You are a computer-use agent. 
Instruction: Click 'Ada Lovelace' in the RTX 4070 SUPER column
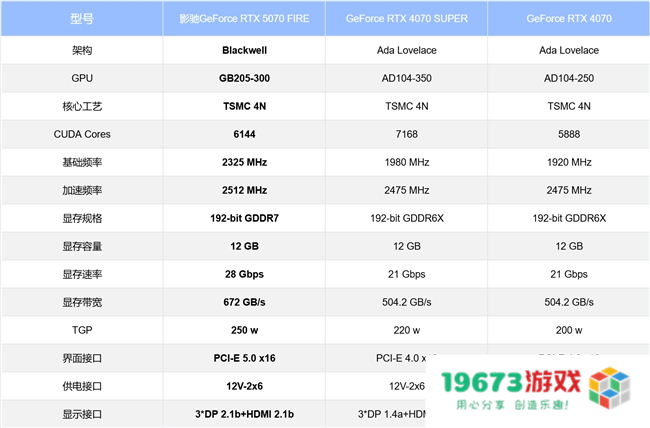407,50
